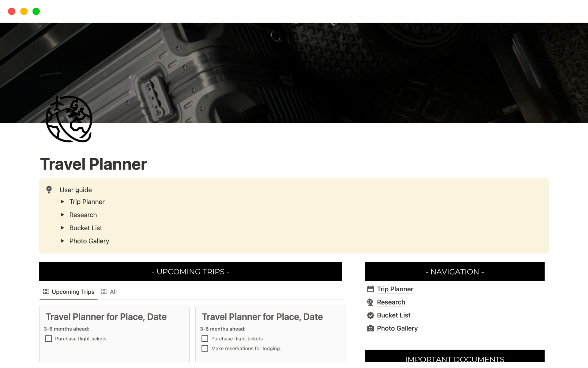Click the Research navigation link
588x368 pixels.
click(390, 302)
